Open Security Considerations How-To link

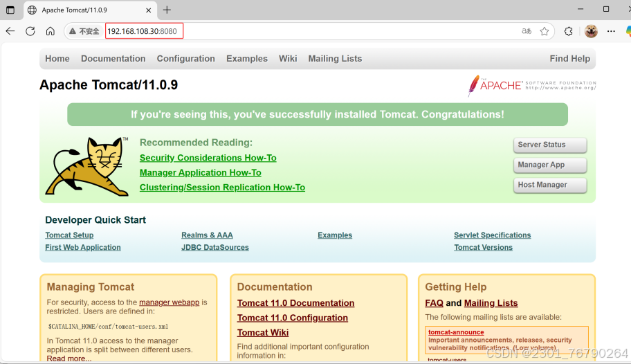[208, 158]
